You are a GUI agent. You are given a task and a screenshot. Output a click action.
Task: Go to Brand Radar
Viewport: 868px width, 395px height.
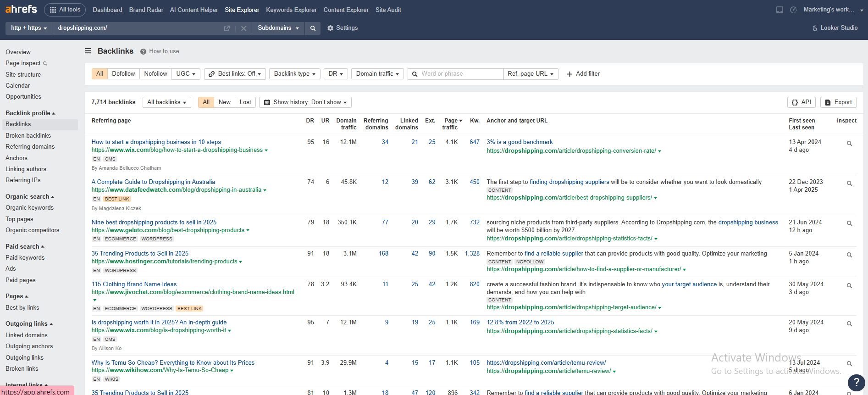[146, 10]
